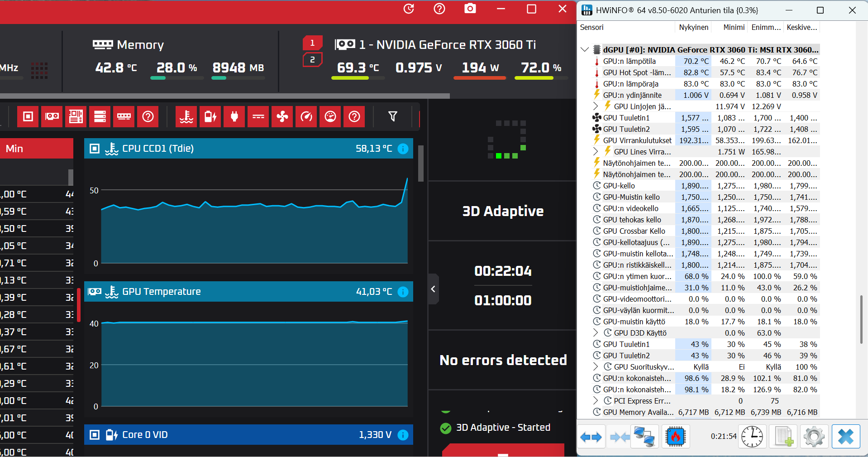This screenshot has width=868, height=457.
Task: Filter by current sensor type icon
Action: coord(258,117)
